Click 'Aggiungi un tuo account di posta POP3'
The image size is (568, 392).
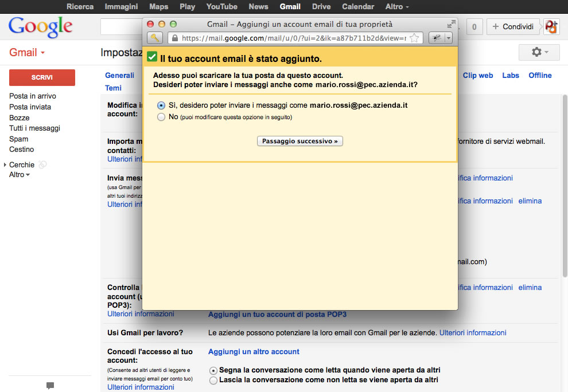[x=277, y=315]
